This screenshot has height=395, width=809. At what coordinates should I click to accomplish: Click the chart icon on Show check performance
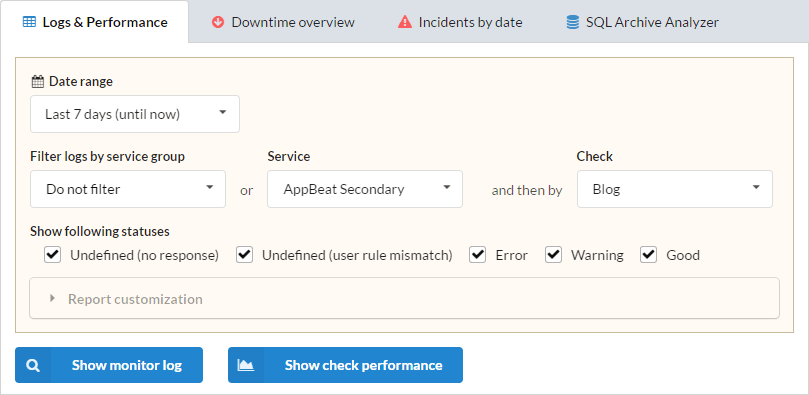pyautogui.click(x=246, y=365)
